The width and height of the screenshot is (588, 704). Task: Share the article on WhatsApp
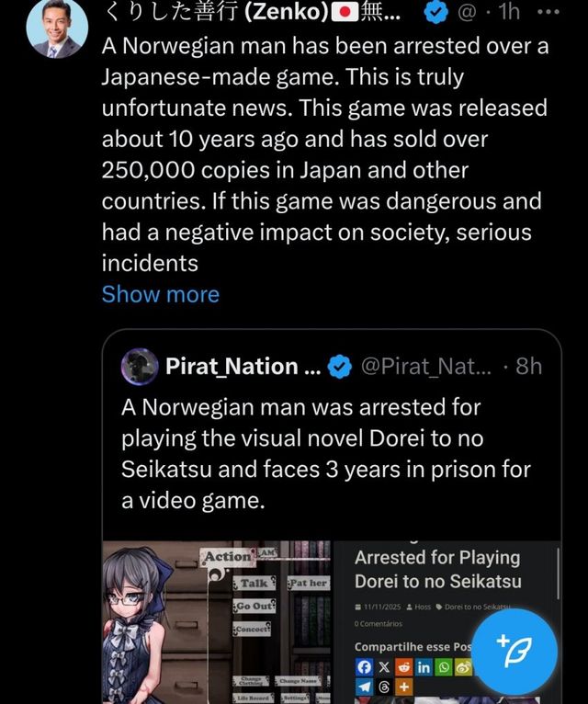[443, 667]
